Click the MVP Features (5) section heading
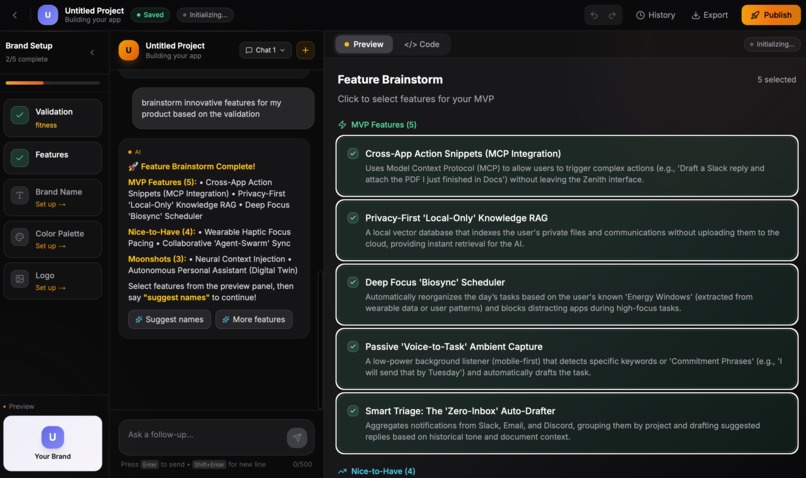This screenshot has height=478, width=806. 383,124
